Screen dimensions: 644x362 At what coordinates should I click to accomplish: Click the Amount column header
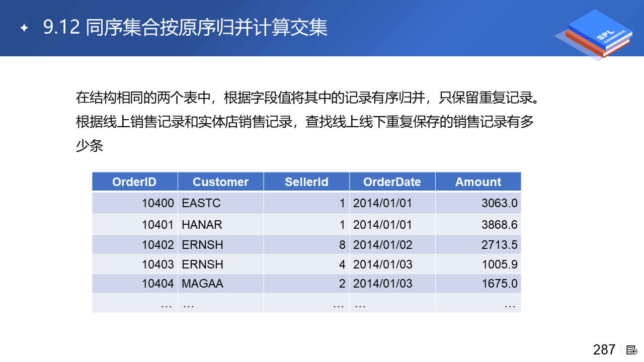(478, 182)
